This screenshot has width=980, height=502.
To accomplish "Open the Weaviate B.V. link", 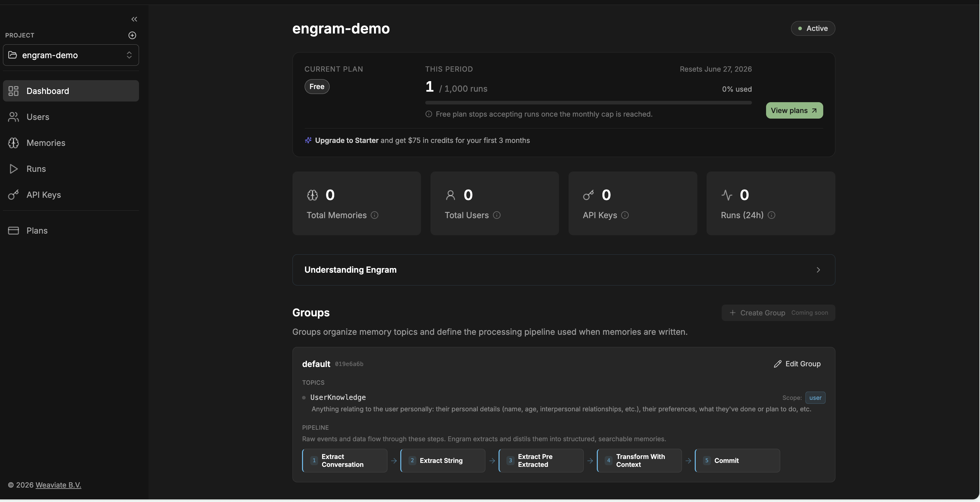I will [x=58, y=485].
